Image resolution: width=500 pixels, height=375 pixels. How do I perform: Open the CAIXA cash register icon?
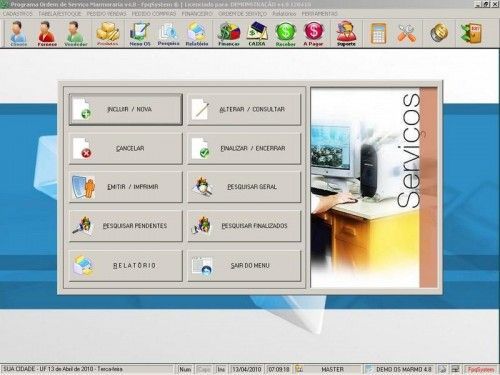point(257,33)
